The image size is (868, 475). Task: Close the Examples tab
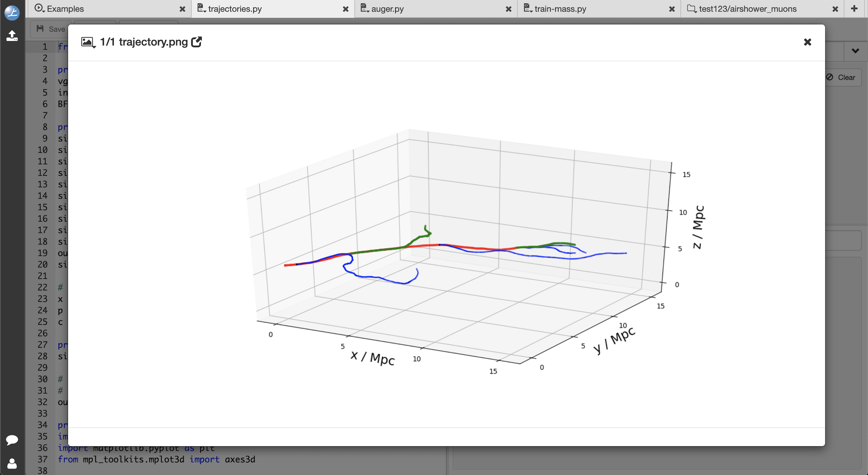coord(182,9)
